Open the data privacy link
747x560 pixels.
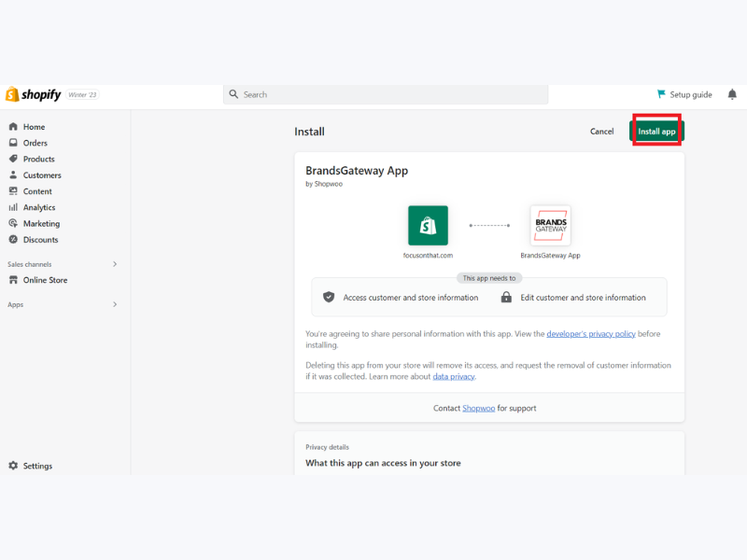(x=454, y=376)
